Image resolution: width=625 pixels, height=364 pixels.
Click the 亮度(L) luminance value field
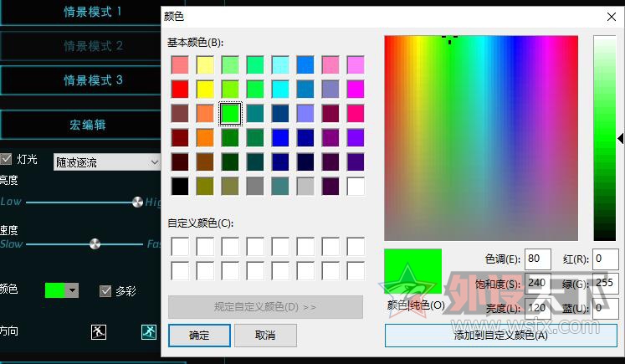coord(538,308)
